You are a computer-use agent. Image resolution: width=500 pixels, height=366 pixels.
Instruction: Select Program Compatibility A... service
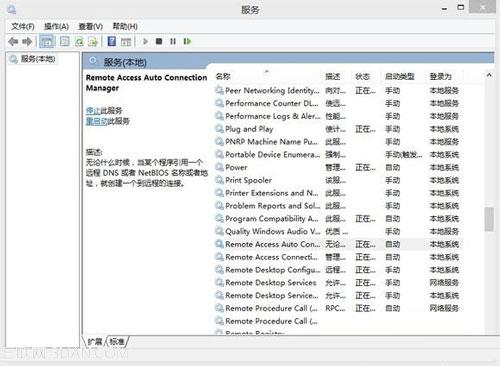[x=337, y=219]
